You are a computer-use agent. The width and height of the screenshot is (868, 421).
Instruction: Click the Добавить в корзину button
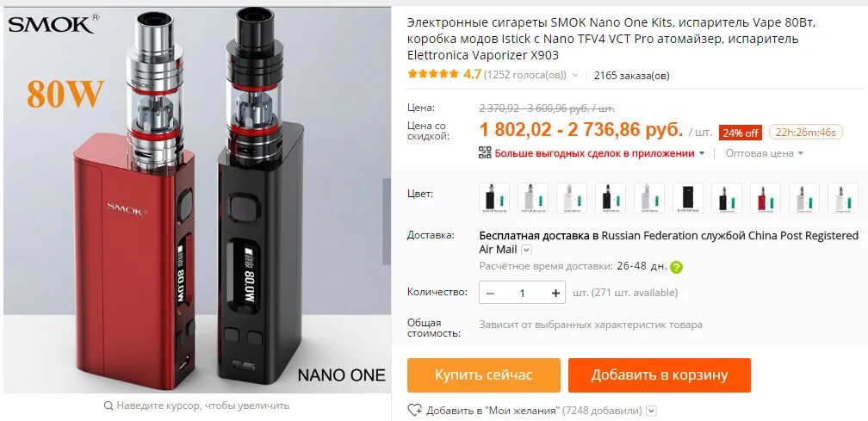coord(660,375)
